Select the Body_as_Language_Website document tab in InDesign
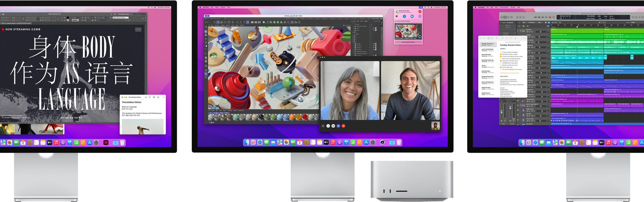 16,23
